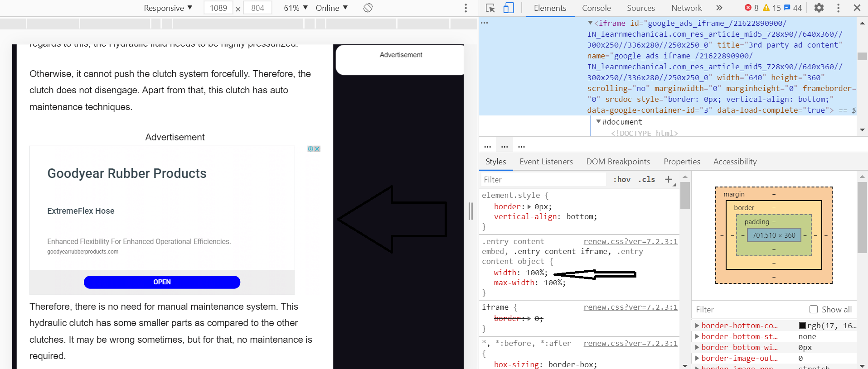Click goodyearrubberproducts.com ad URL
Screen dimensions: 868x369
[83, 252]
